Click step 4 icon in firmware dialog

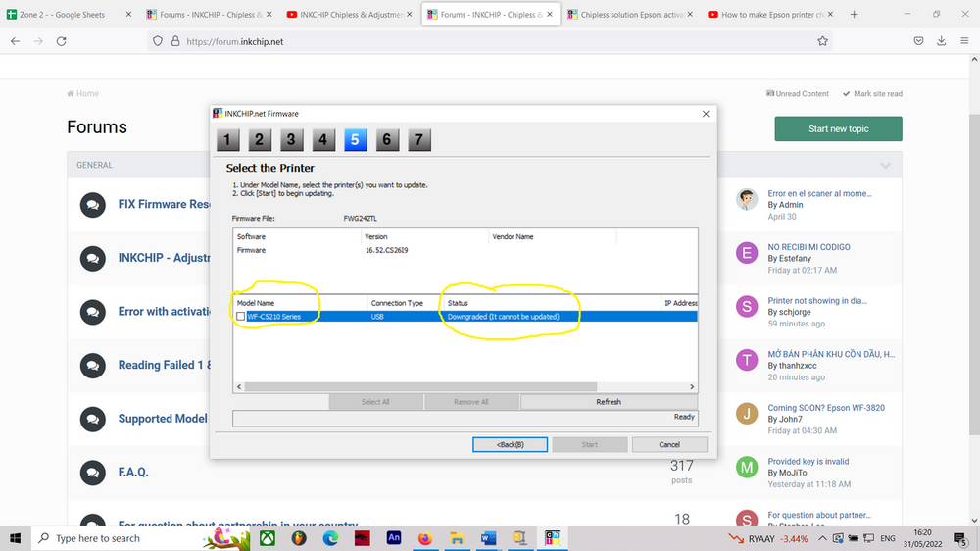[323, 140]
